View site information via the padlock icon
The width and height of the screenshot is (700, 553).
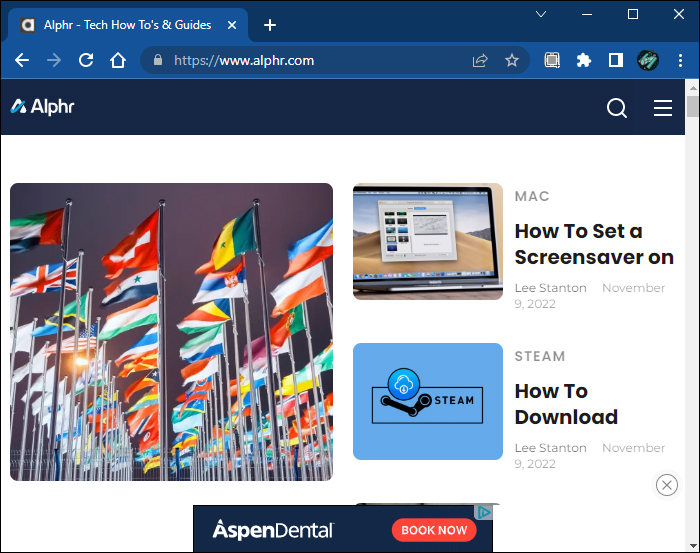coord(157,60)
